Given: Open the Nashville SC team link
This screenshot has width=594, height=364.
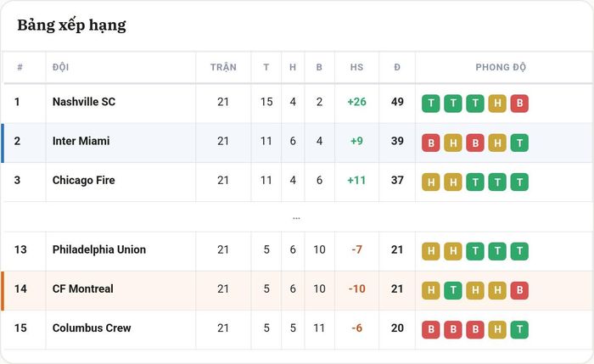Looking at the screenshot, I should pos(84,102).
